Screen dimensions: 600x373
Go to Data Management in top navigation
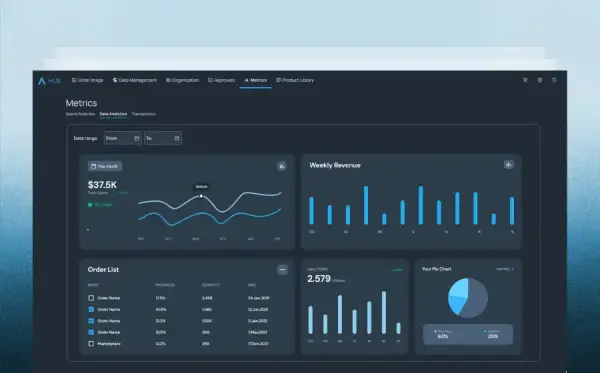pos(135,80)
